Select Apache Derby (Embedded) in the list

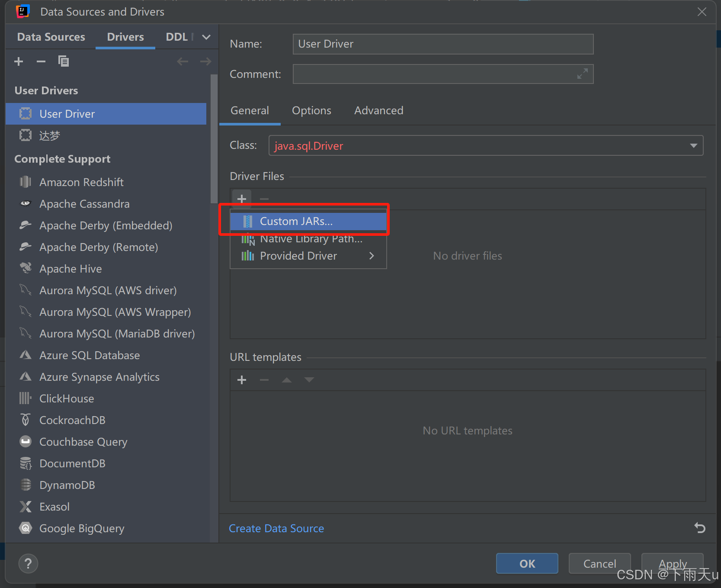(x=106, y=225)
